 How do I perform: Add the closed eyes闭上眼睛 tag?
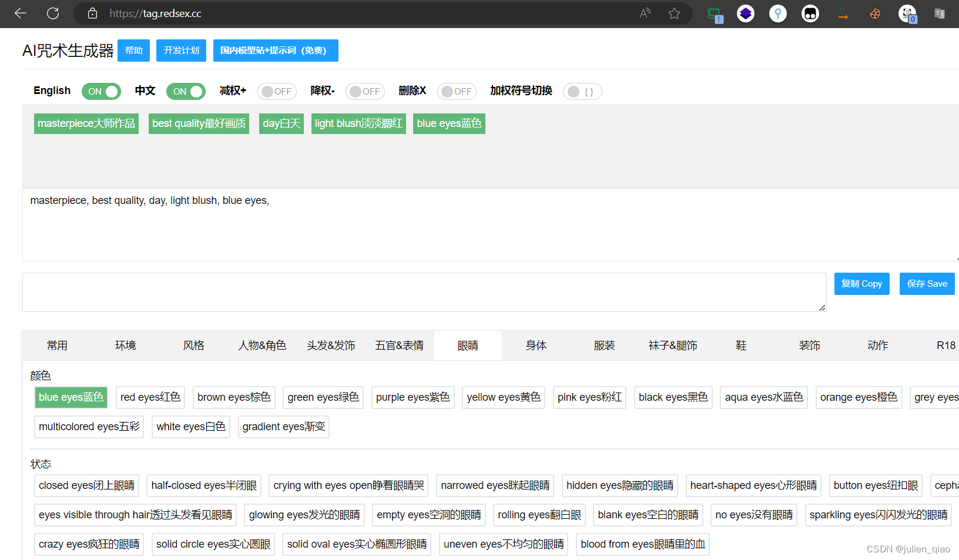point(86,485)
